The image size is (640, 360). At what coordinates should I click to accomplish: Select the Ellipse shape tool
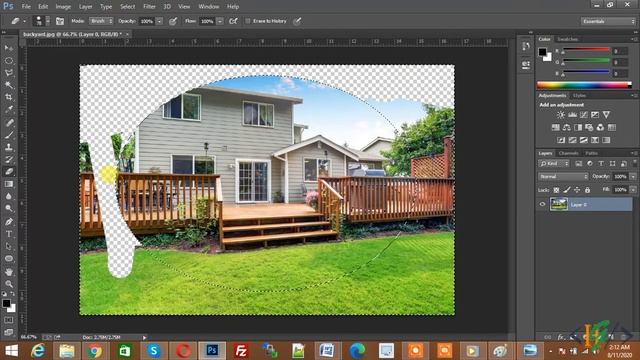pyautogui.click(x=9, y=259)
